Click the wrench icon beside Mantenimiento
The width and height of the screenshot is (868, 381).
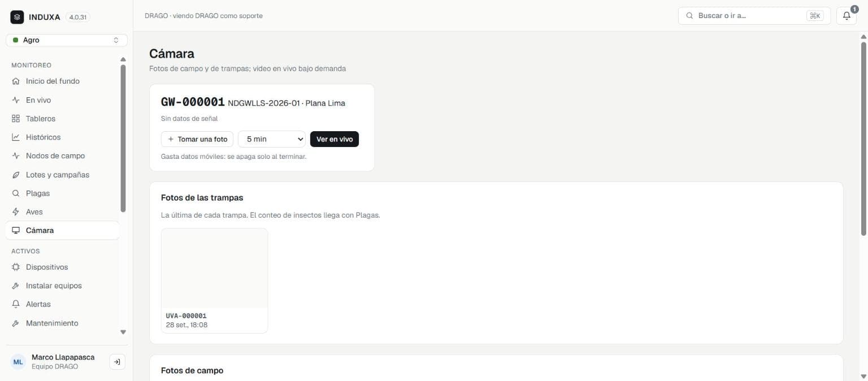click(x=16, y=323)
